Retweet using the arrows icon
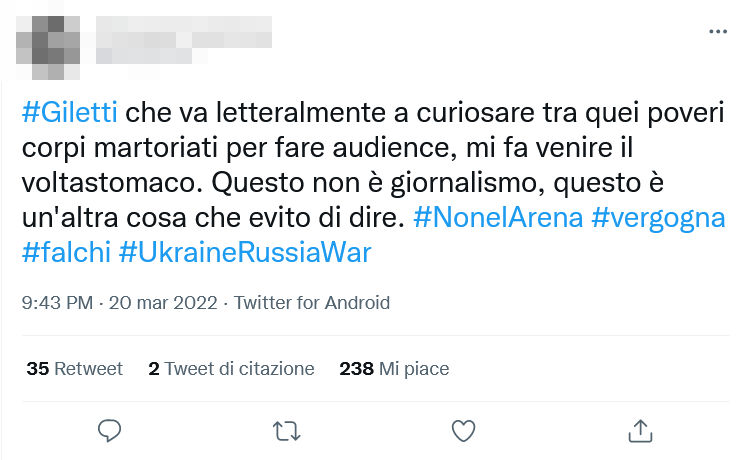748x460 pixels. point(286,430)
